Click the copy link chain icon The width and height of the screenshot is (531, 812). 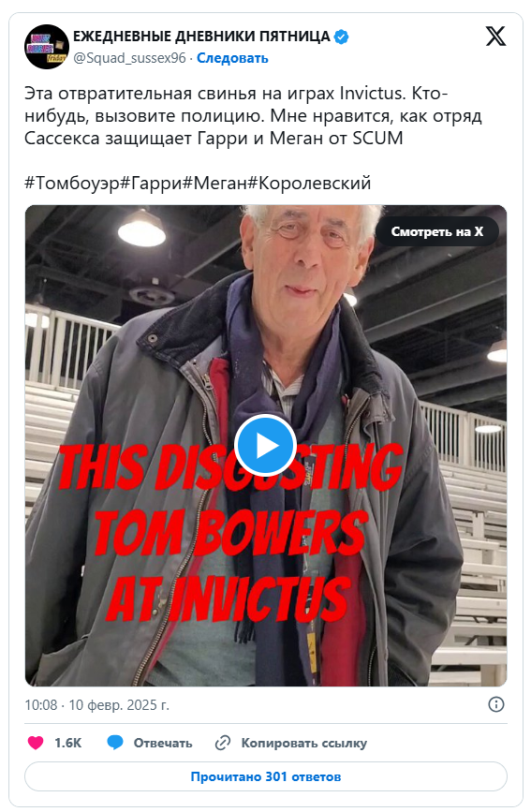[223, 743]
